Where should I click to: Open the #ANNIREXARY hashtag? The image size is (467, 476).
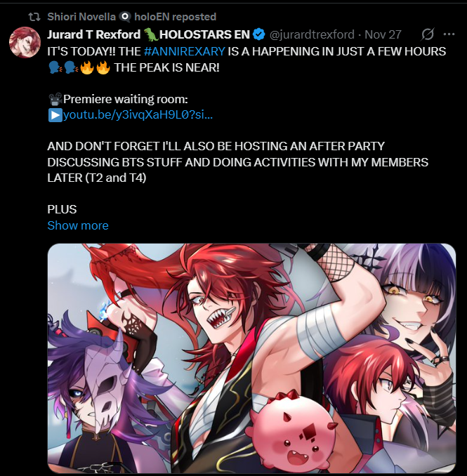pos(184,51)
